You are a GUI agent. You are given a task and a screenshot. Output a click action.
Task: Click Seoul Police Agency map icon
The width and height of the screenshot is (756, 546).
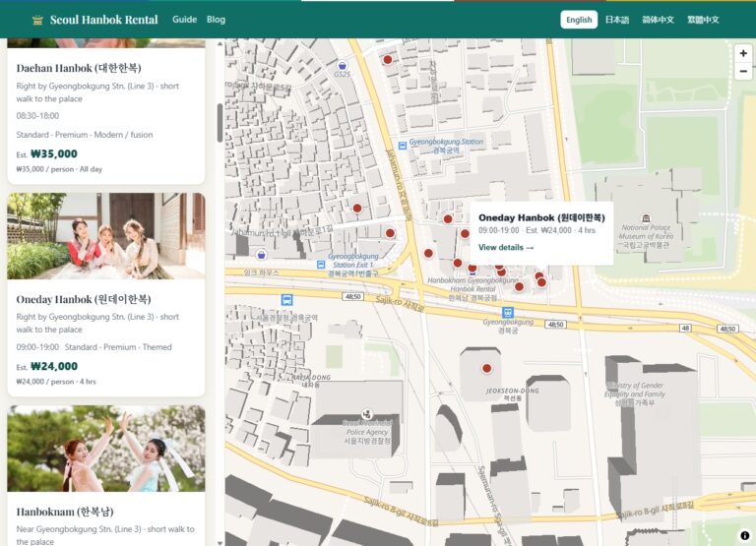(x=367, y=414)
